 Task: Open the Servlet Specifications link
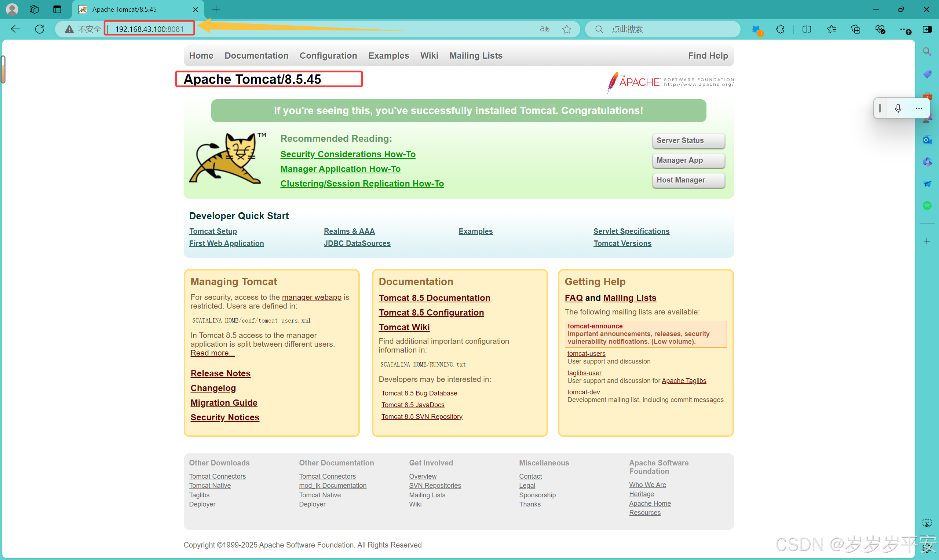(631, 231)
